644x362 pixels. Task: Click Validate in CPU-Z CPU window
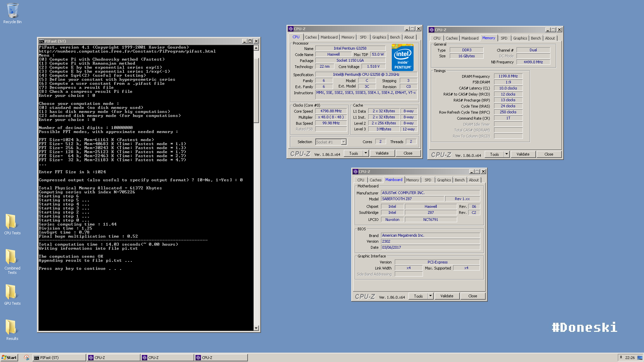(382, 153)
